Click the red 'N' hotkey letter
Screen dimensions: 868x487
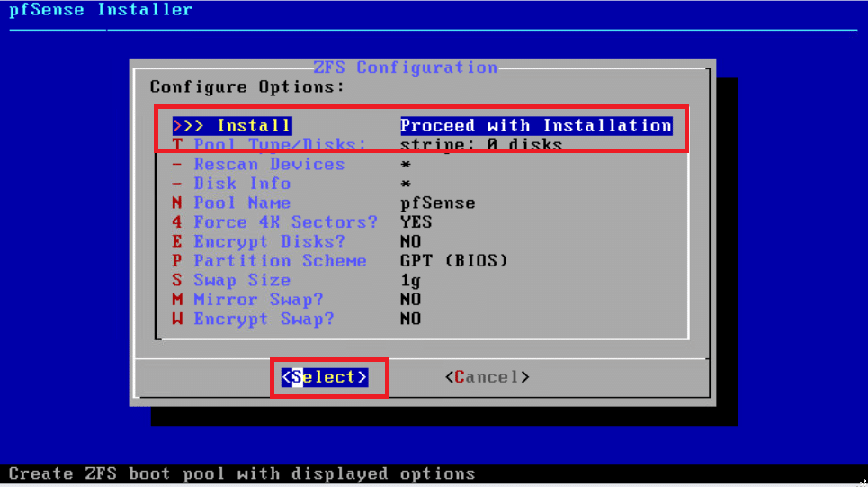tap(176, 203)
